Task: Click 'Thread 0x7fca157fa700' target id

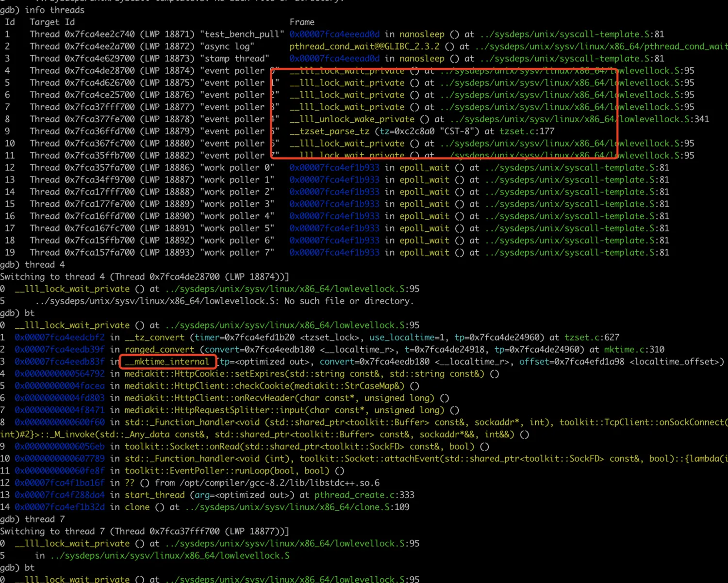Action: pos(82,252)
